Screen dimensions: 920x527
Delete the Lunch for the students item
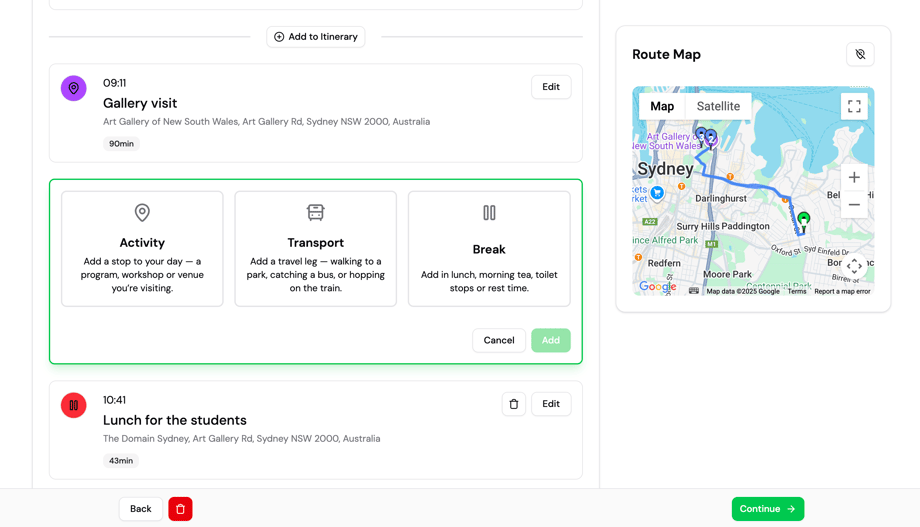click(x=514, y=404)
